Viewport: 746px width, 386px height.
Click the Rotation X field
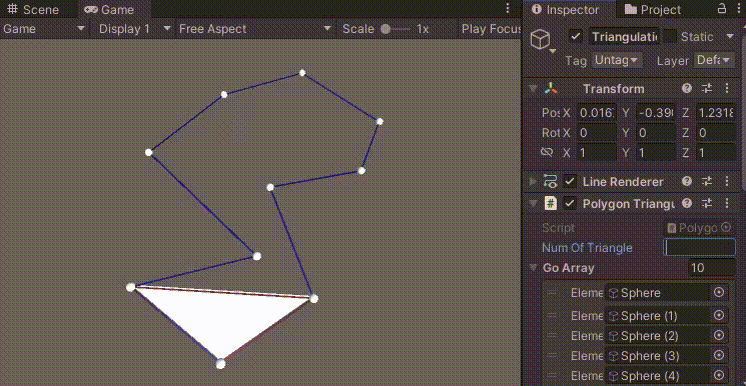pyautogui.click(x=597, y=133)
